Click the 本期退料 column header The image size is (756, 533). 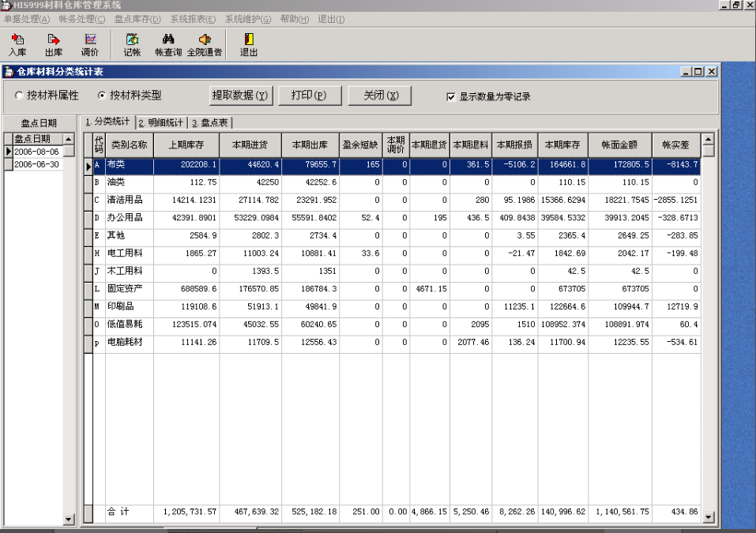click(471, 145)
